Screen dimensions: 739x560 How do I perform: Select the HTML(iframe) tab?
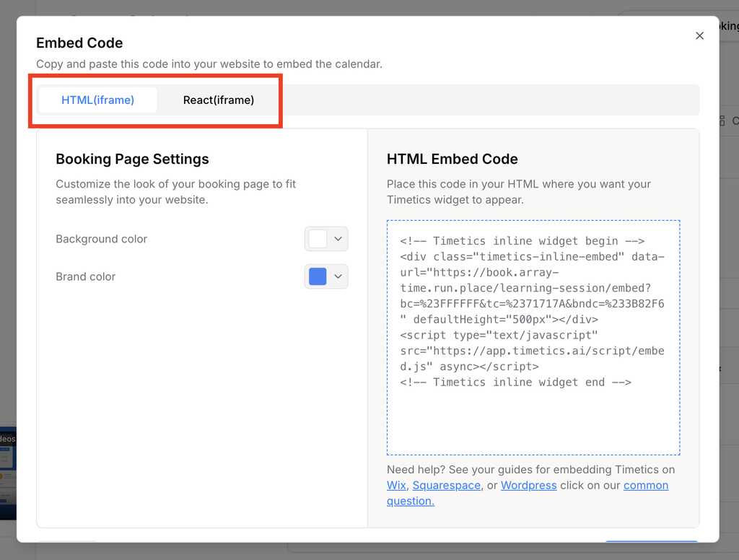click(x=97, y=100)
